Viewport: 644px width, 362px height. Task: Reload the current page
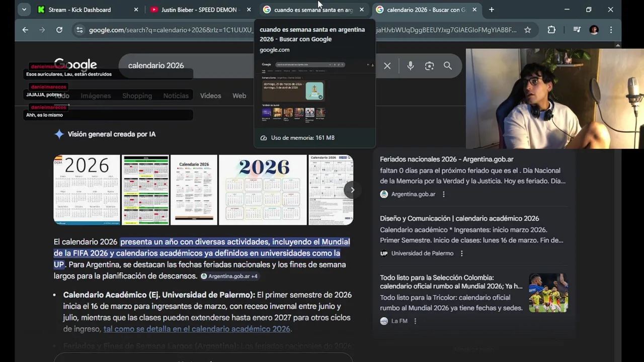[59, 30]
